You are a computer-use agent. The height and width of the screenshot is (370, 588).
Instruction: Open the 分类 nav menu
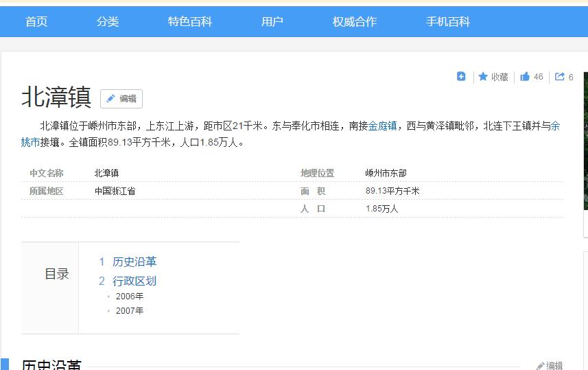108,22
